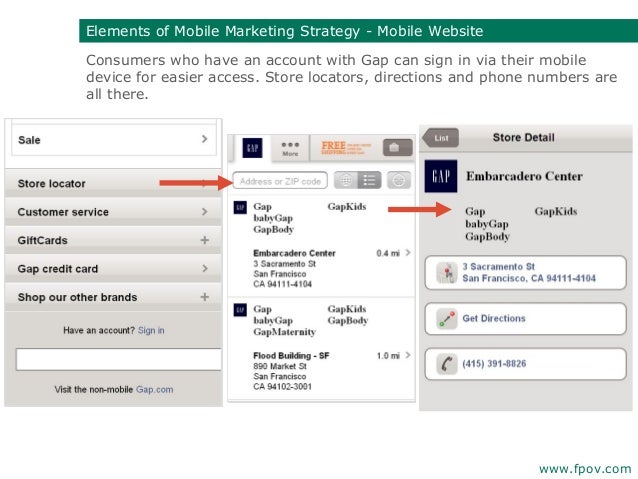The image size is (638, 479).
Task: Click the route icon on Get Directions
Action: click(447, 319)
